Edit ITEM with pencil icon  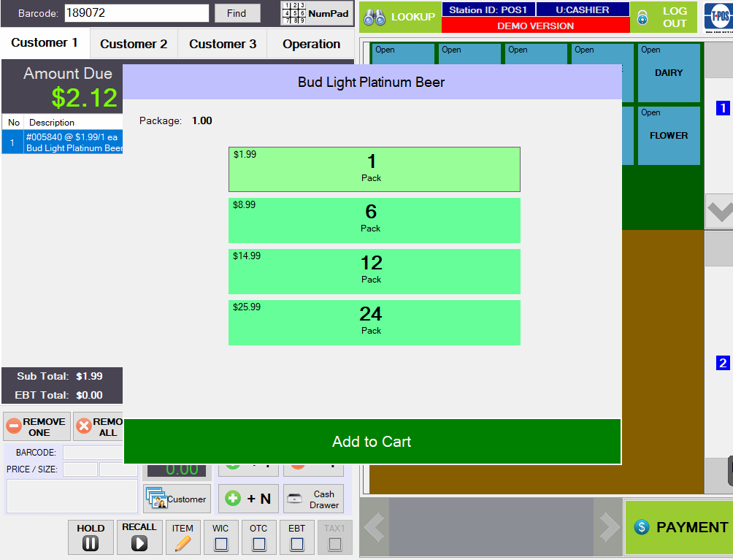coord(183,537)
